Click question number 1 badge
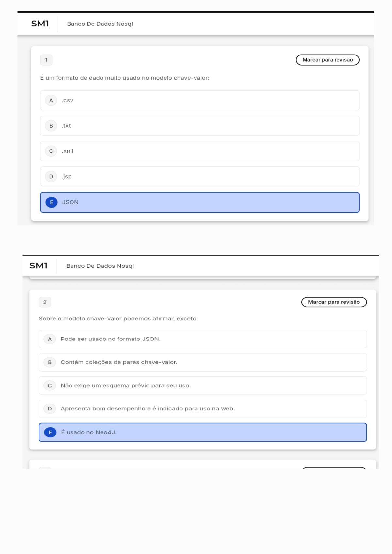 46,60
